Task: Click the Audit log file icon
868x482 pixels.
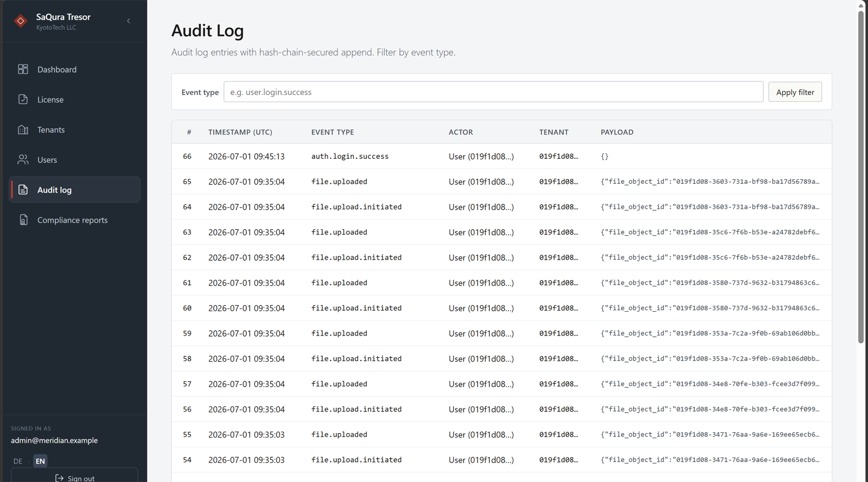Action: [23, 190]
